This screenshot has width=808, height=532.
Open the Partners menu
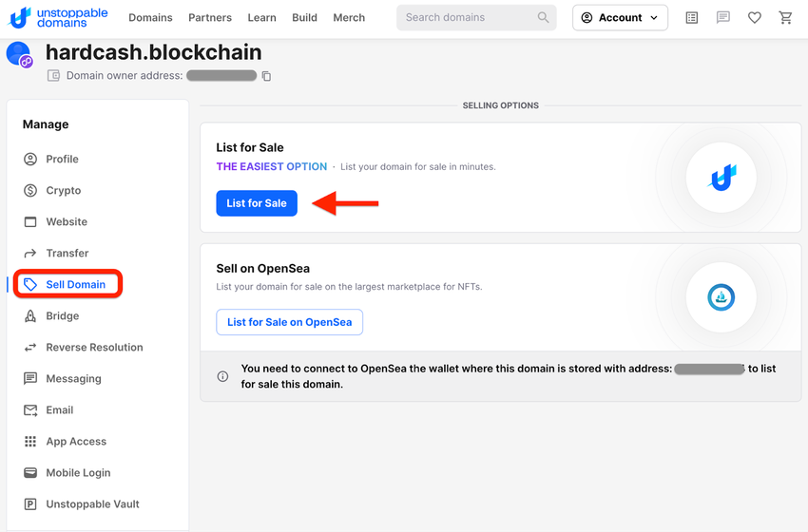coord(210,17)
